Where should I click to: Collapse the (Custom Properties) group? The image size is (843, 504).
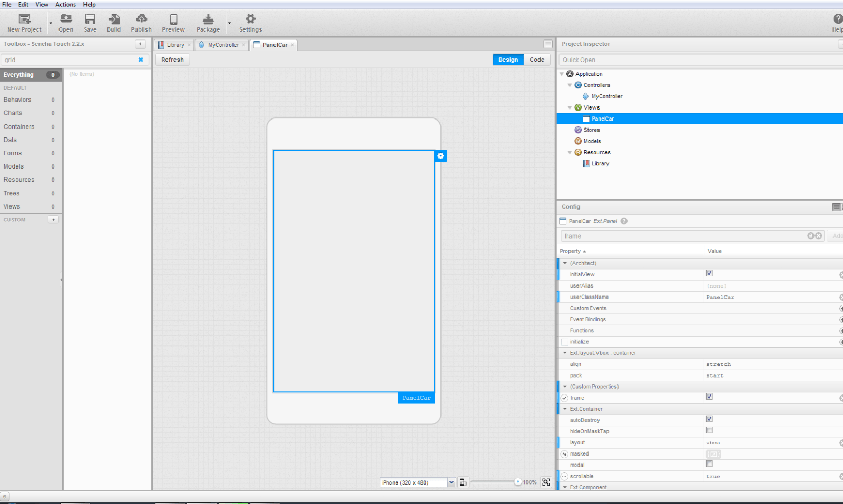pyautogui.click(x=565, y=387)
